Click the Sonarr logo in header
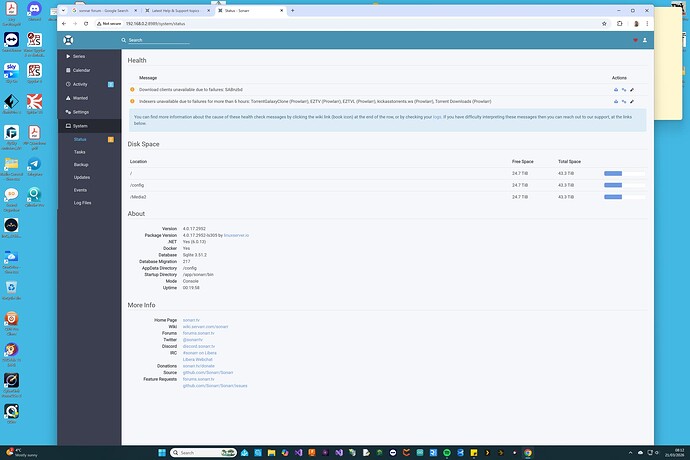The width and height of the screenshot is (690, 460). point(68,40)
